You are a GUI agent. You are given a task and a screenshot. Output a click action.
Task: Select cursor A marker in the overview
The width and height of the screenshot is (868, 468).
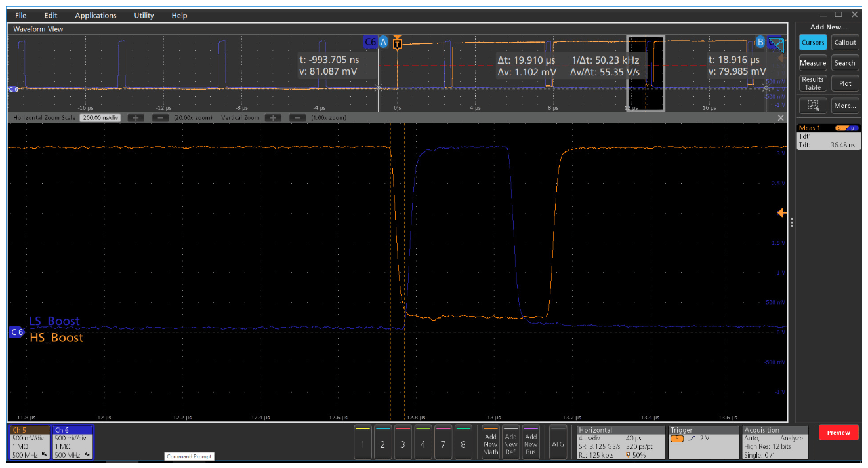pos(384,42)
